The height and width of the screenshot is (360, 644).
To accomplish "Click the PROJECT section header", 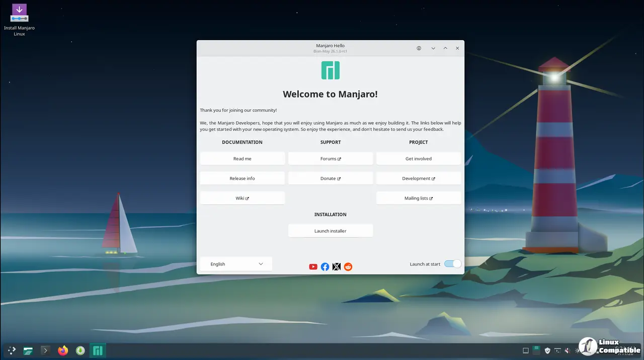I will (419, 142).
